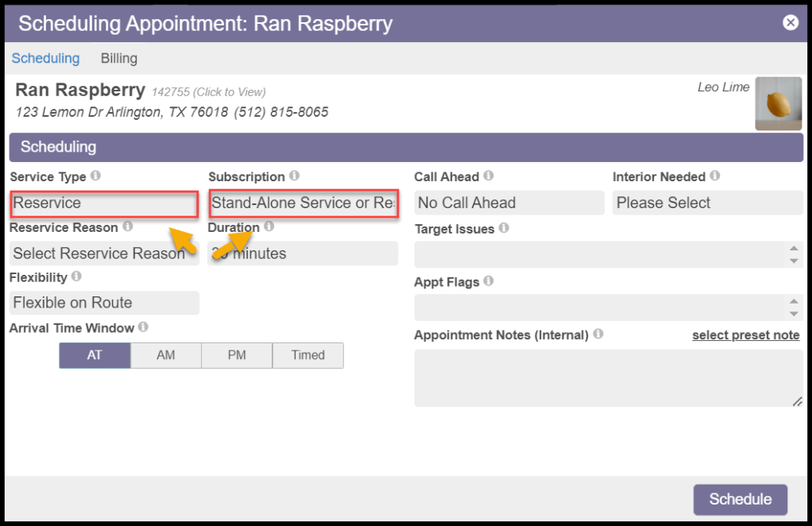812x526 pixels.
Task: Select the AT arrival time option
Action: click(x=95, y=355)
